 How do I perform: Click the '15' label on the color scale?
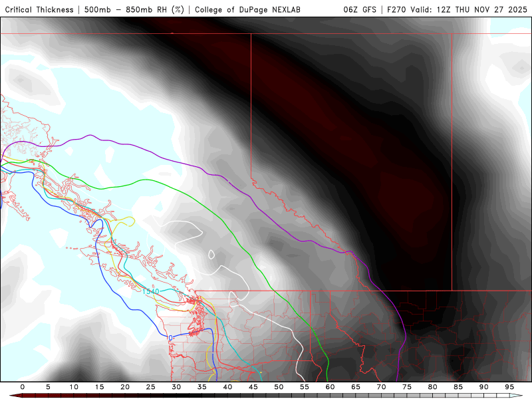(x=99, y=387)
